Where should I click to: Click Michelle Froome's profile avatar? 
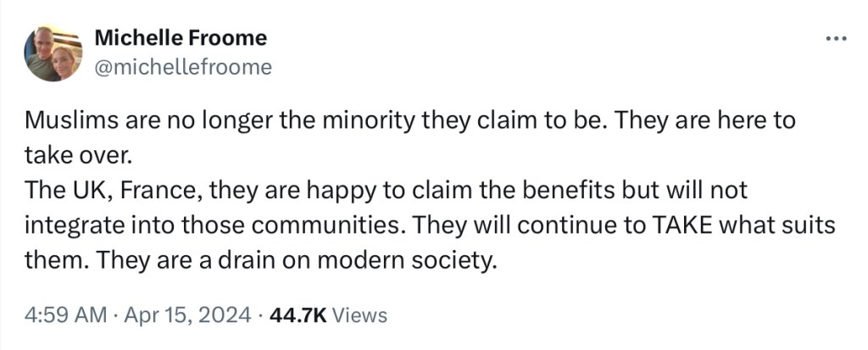(53, 53)
